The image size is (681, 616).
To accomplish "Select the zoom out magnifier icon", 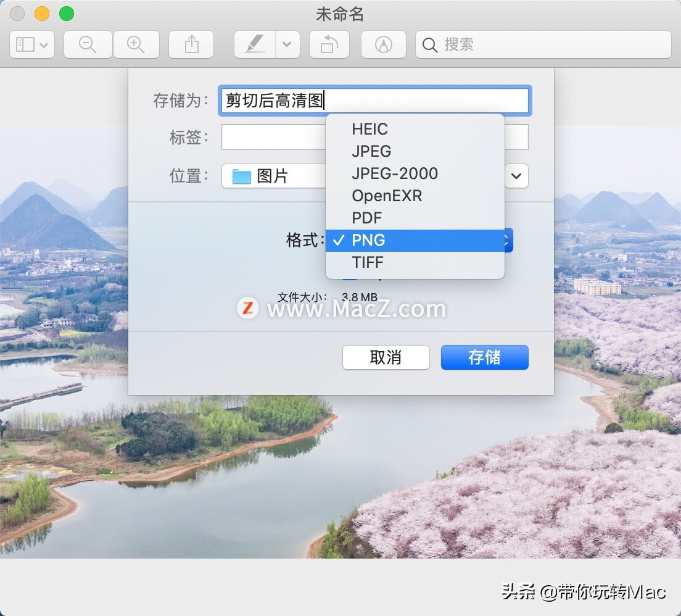I will point(88,44).
